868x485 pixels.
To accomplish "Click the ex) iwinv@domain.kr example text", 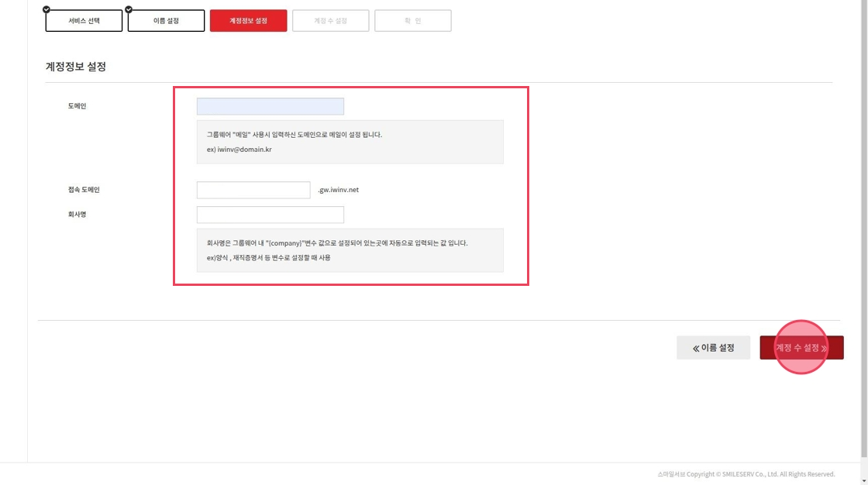I will pyautogui.click(x=239, y=150).
